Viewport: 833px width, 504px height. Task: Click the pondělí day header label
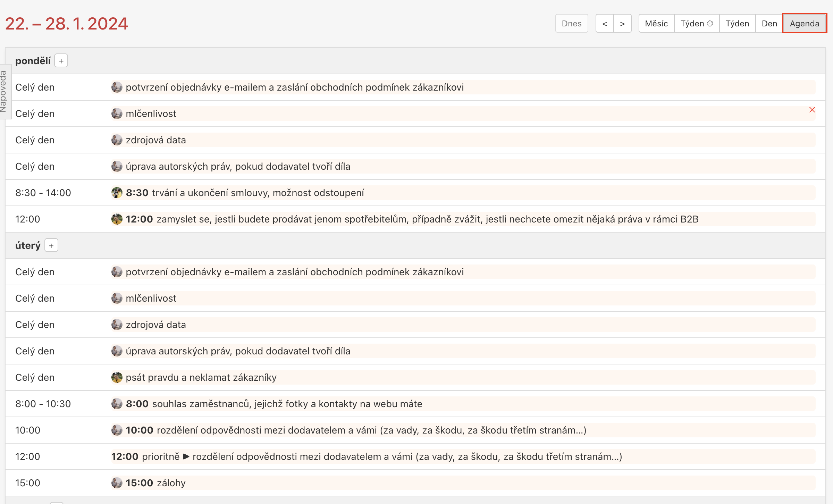[33, 61]
